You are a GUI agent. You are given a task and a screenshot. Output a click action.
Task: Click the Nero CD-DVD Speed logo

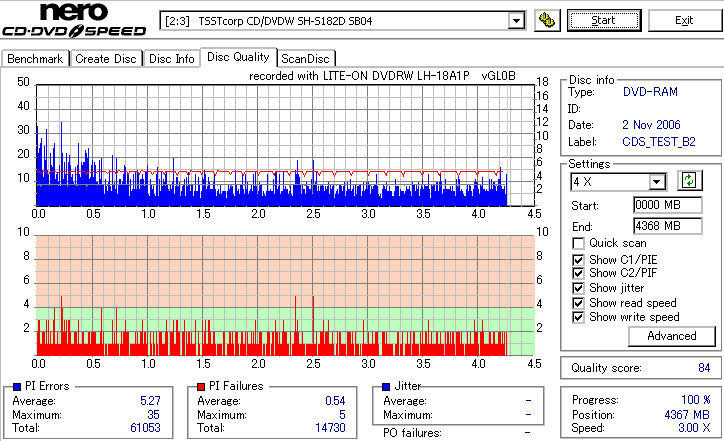[x=74, y=20]
